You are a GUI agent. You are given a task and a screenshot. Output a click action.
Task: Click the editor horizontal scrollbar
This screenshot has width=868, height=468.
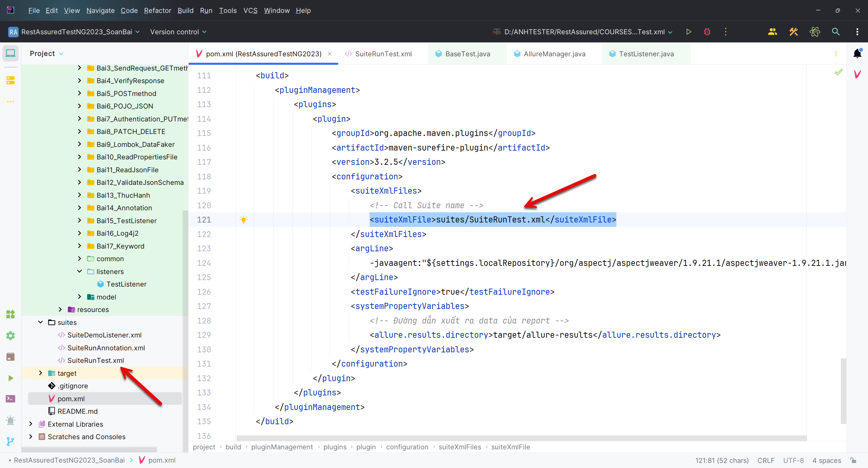pos(521,438)
